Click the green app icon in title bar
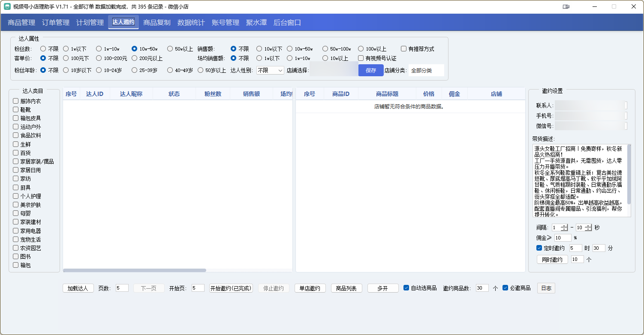 coord(7,6)
